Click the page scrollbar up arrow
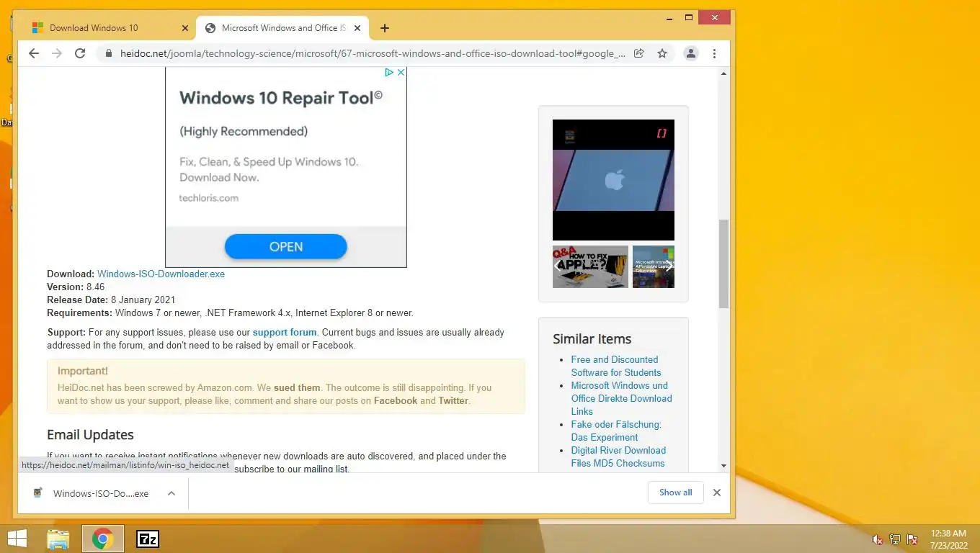This screenshot has height=553, width=980. [723, 73]
